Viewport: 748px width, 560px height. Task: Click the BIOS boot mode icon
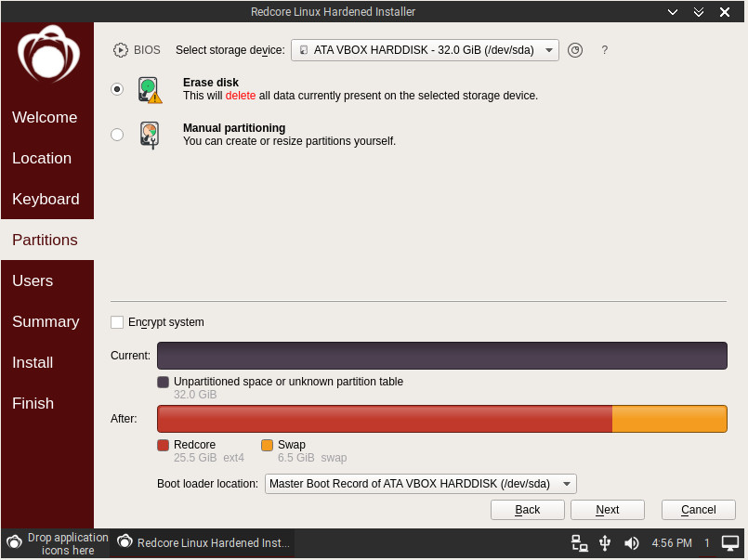(121, 50)
